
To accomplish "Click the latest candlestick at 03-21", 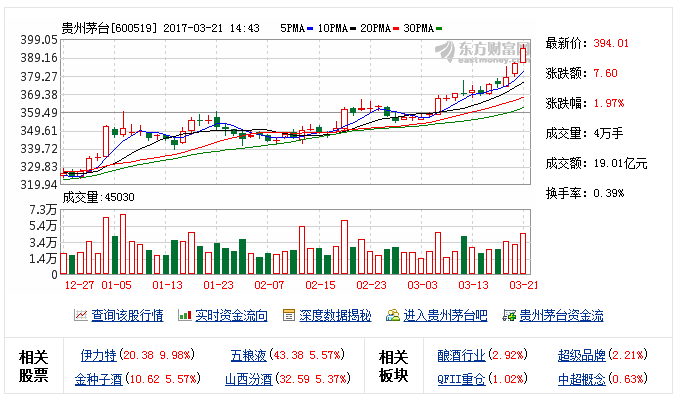I will coord(523,55).
